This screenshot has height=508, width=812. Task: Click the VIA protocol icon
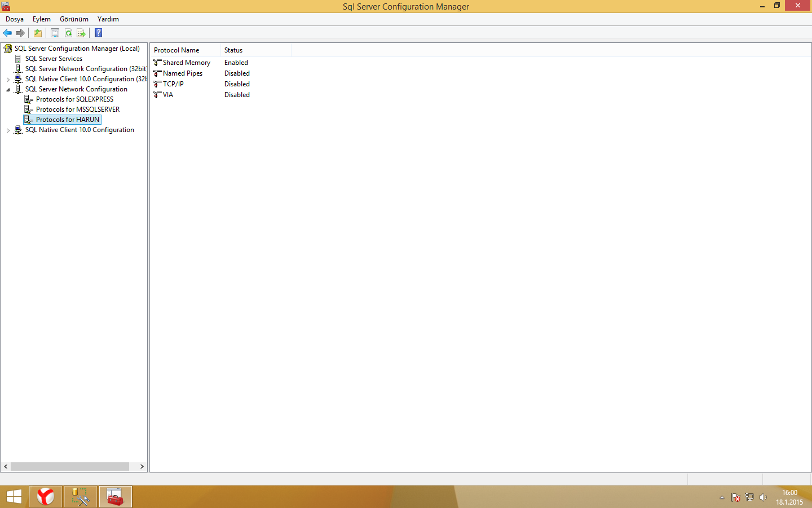click(x=157, y=95)
